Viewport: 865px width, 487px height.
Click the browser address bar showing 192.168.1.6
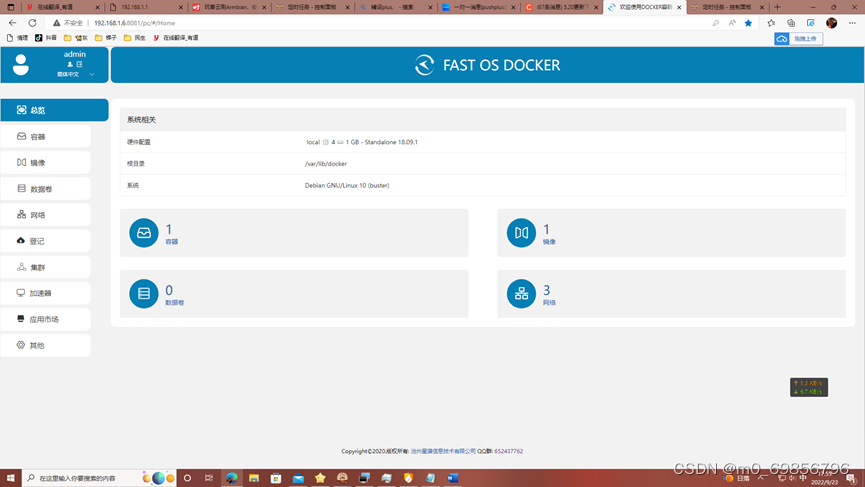pyautogui.click(x=386, y=23)
